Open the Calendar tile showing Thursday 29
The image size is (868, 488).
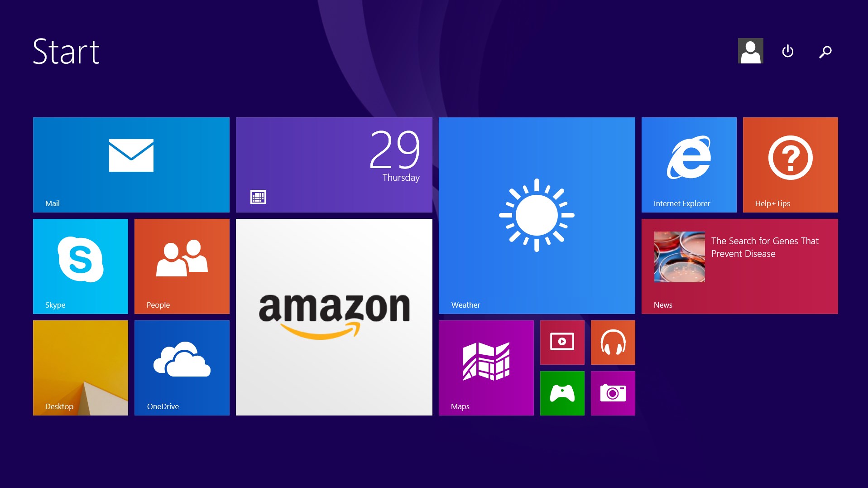(334, 165)
